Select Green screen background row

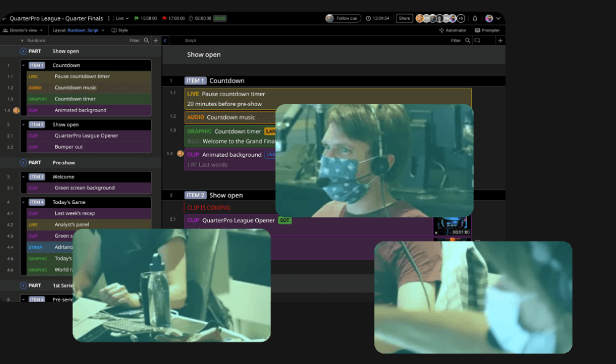(x=89, y=188)
